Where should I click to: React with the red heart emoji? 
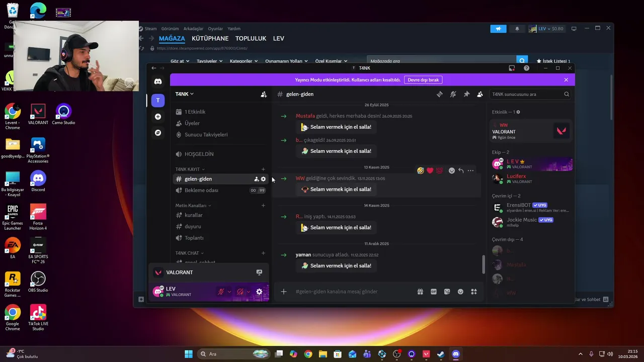(x=430, y=170)
